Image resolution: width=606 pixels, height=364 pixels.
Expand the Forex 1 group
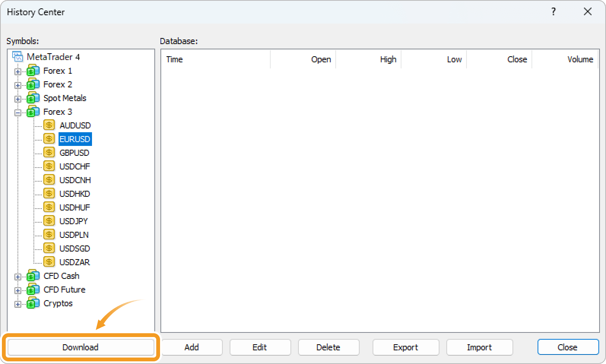point(18,71)
